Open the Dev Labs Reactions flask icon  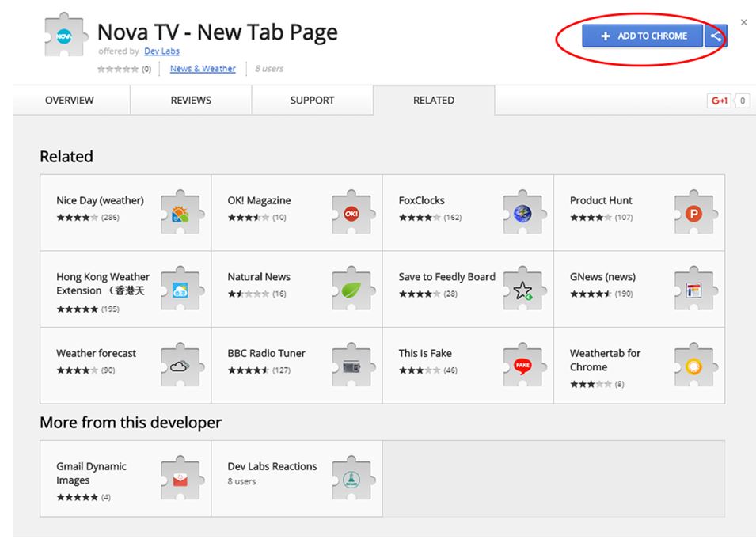(x=353, y=478)
